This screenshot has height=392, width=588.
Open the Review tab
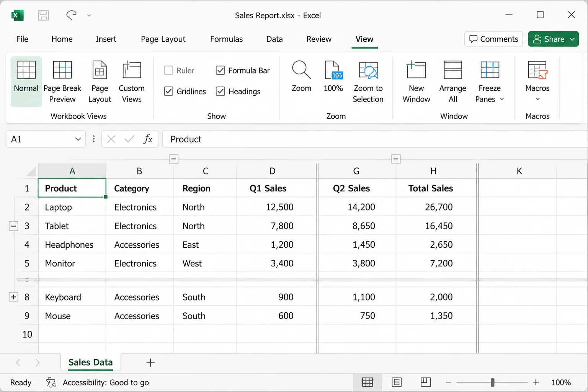click(x=319, y=39)
